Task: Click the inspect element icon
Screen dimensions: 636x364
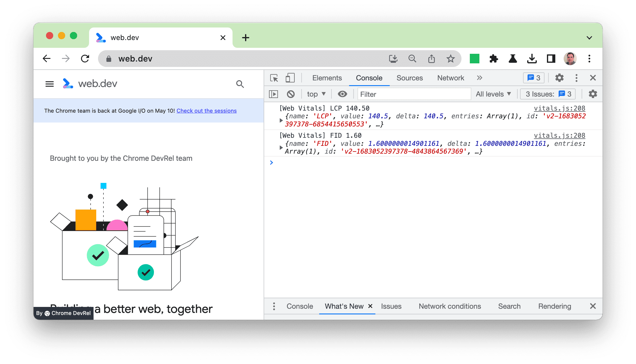Action: coord(274,78)
